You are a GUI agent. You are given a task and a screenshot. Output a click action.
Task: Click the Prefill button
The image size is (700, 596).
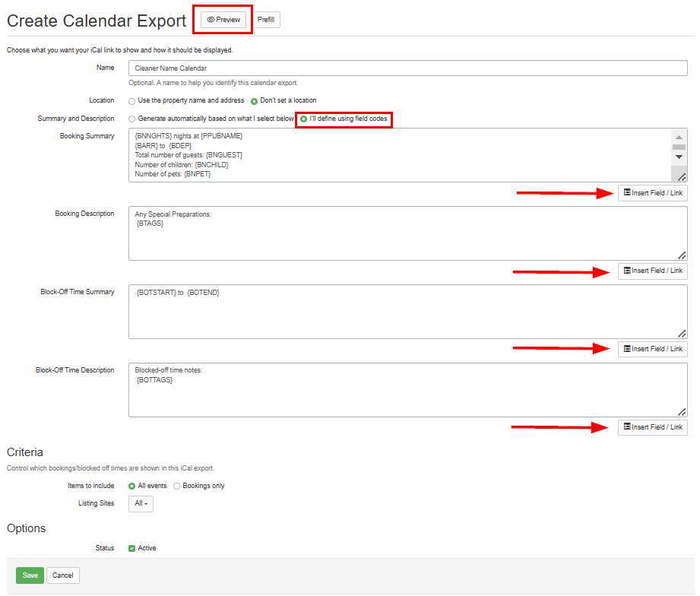tap(266, 20)
